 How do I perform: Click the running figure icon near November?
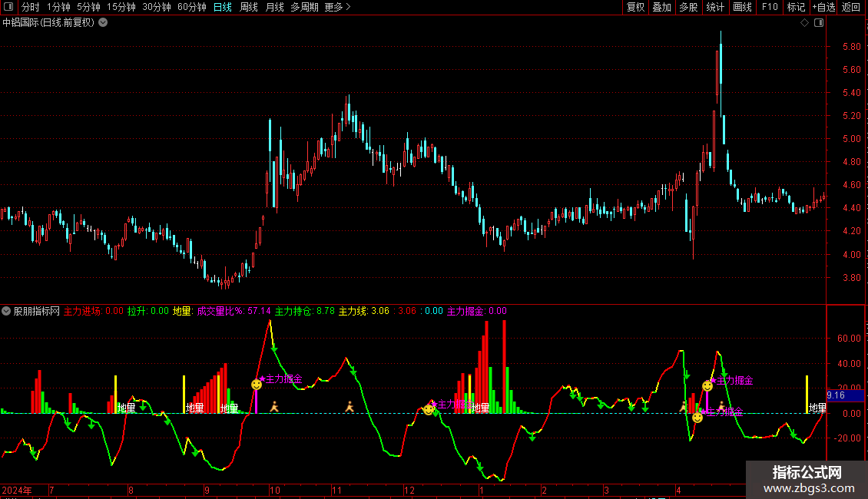click(x=350, y=406)
